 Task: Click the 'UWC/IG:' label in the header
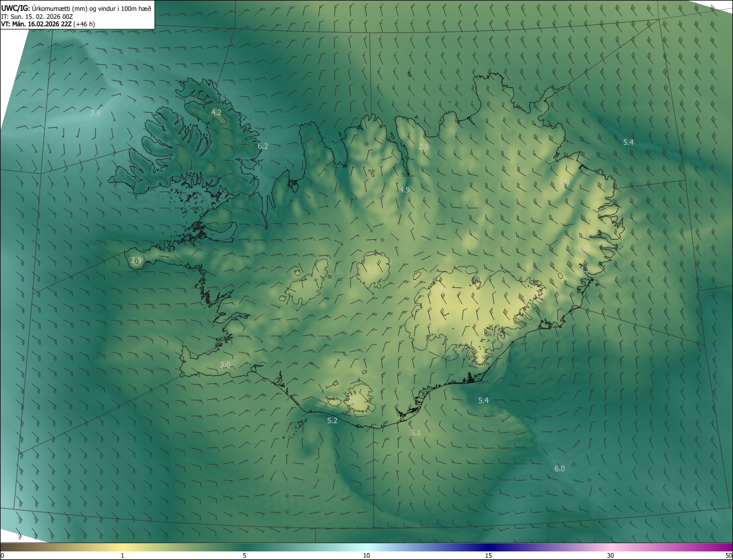tap(15, 8)
